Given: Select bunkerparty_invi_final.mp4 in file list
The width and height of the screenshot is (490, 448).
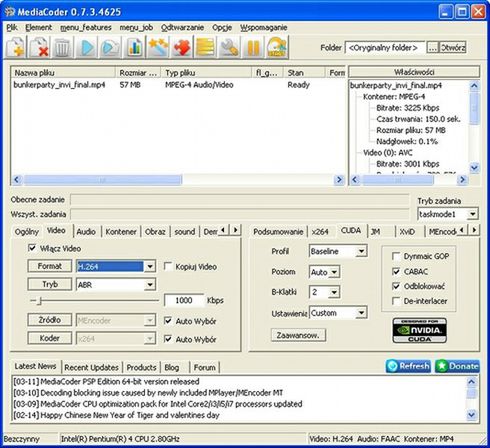Looking at the screenshot, I should click(59, 85).
